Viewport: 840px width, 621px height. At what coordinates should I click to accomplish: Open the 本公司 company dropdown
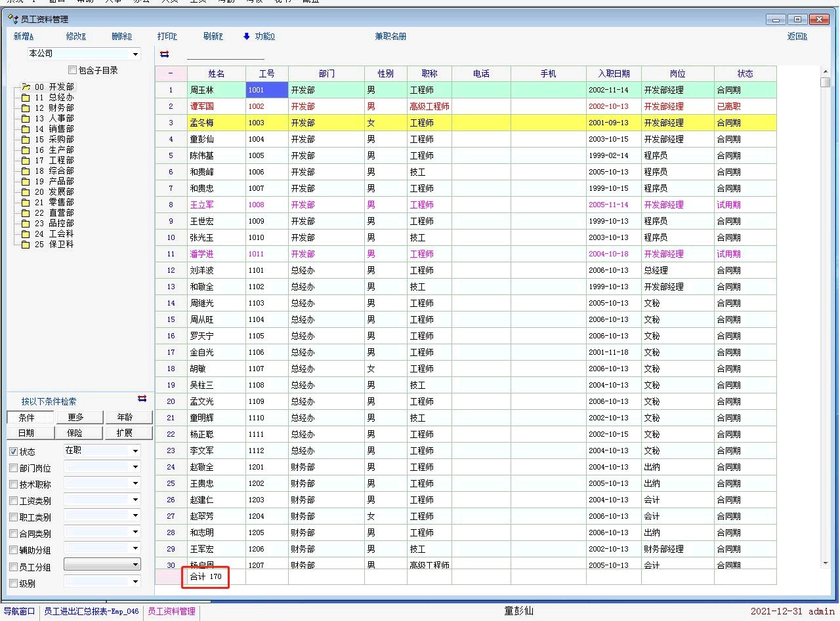click(x=135, y=54)
